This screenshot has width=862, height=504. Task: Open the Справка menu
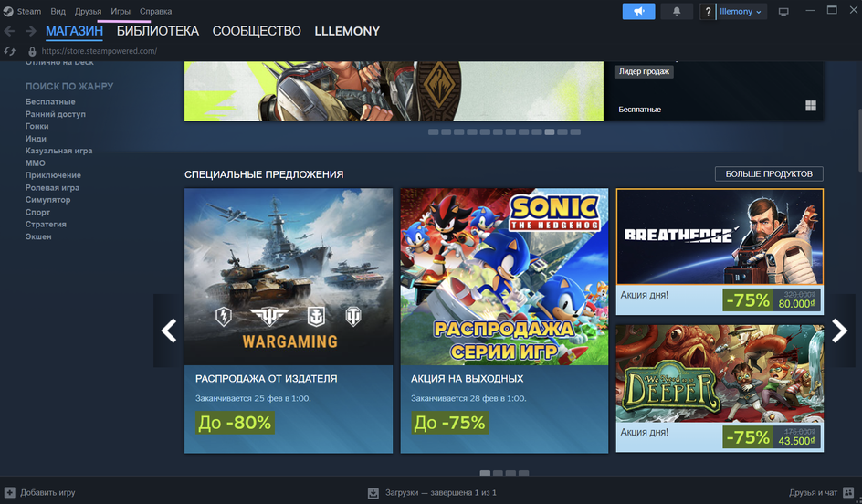point(155,11)
